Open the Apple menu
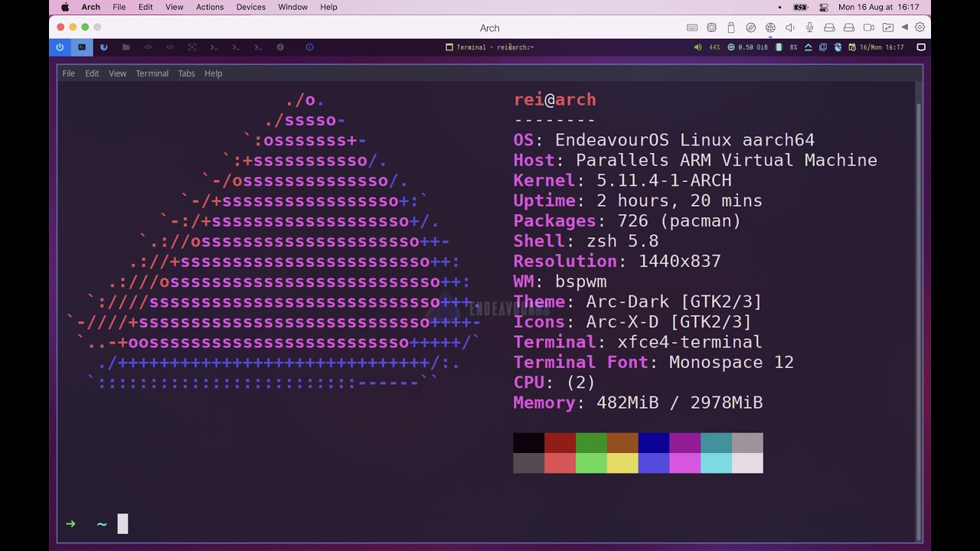This screenshot has height=551, width=980. 64,7
